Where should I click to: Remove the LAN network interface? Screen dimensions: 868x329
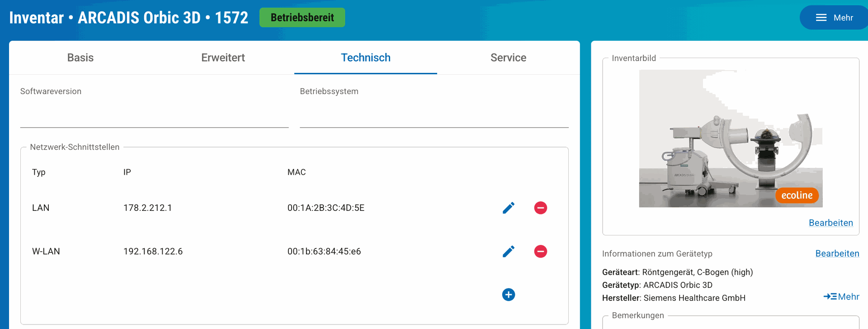tap(541, 208)
